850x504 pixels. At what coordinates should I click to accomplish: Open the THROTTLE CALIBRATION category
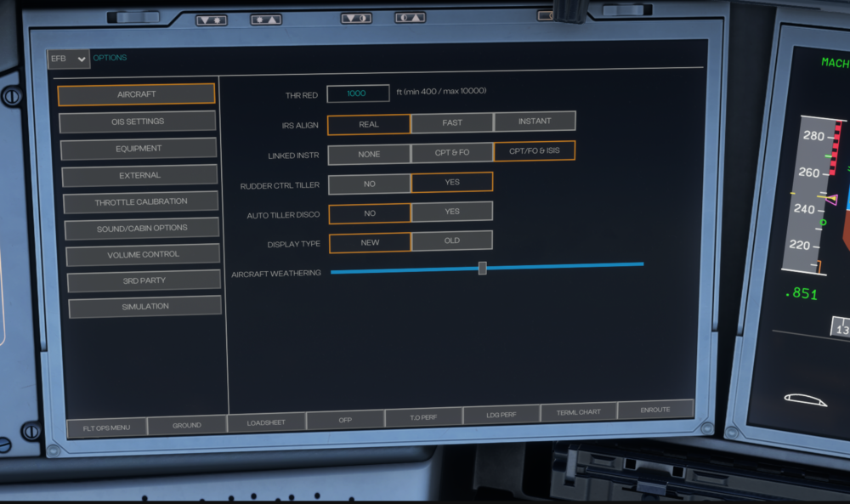(141, 202)
